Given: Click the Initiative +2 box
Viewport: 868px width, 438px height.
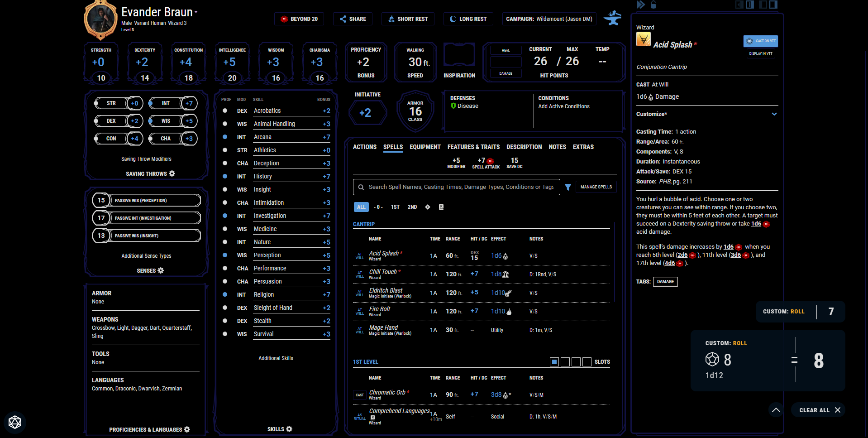Looking at the screenshot, I should (x=367, y=112).
